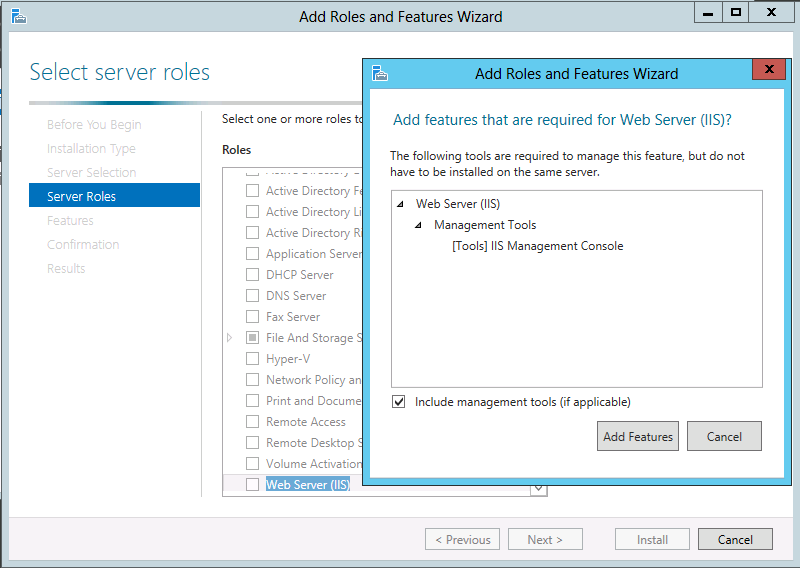Cancel the Add features dialog
Image resolution: width=800 pixels, height=568 pixels.
pyautogui.click(x=724, y=436)
